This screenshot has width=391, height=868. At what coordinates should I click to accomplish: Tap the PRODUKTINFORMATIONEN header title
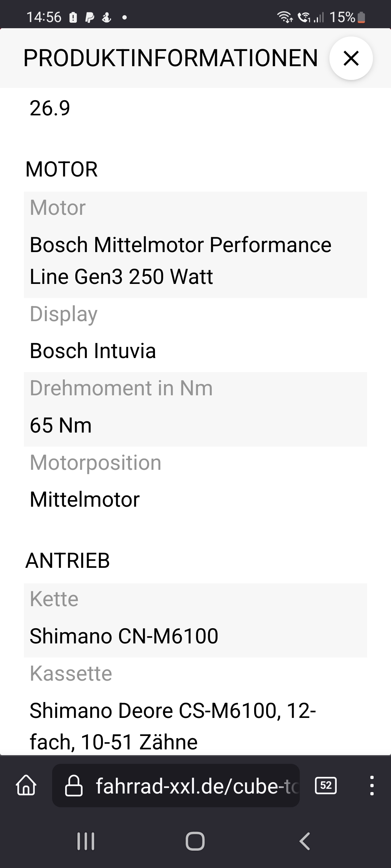[171, 58]
